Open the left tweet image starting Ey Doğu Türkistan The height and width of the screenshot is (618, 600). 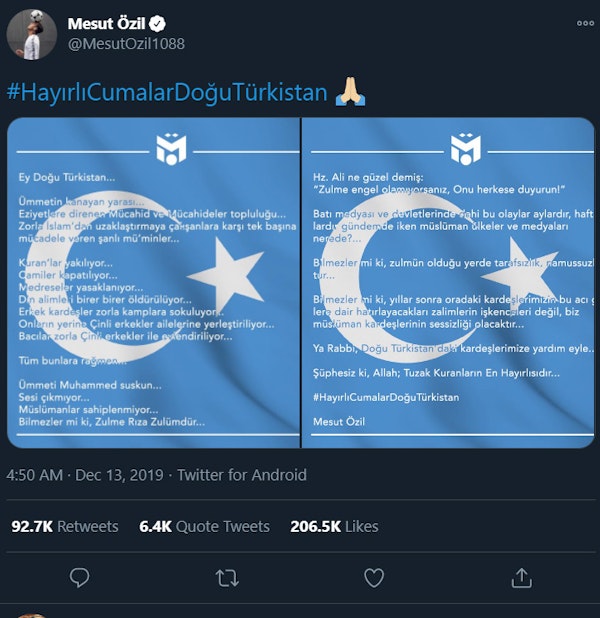[153, 283]
